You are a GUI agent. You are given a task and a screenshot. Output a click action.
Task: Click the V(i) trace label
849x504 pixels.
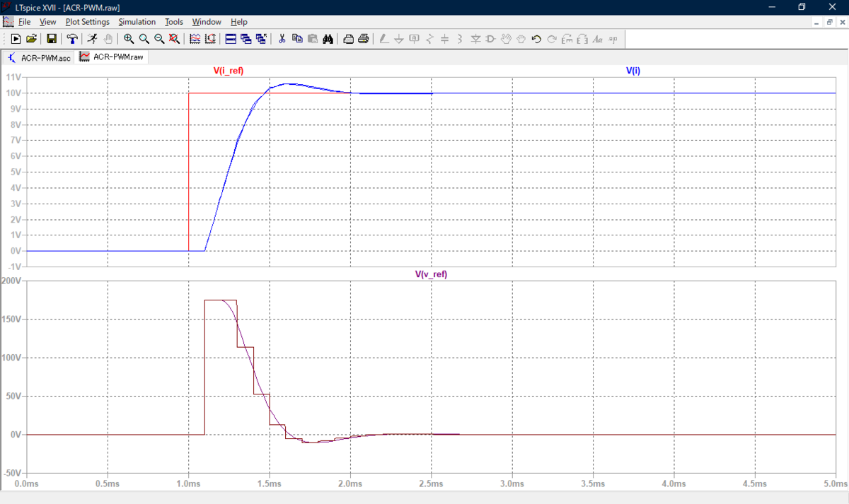pos(633,71)
